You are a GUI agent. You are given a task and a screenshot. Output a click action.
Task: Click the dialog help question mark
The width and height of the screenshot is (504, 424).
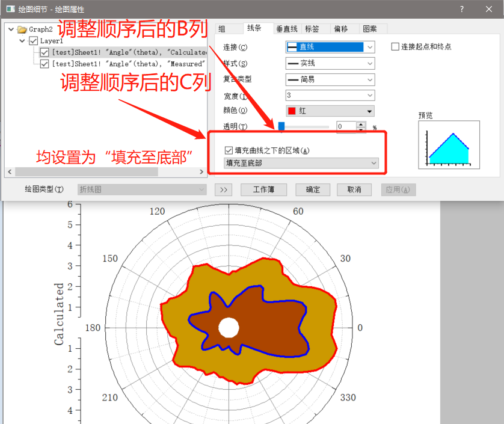pos(462,9)
